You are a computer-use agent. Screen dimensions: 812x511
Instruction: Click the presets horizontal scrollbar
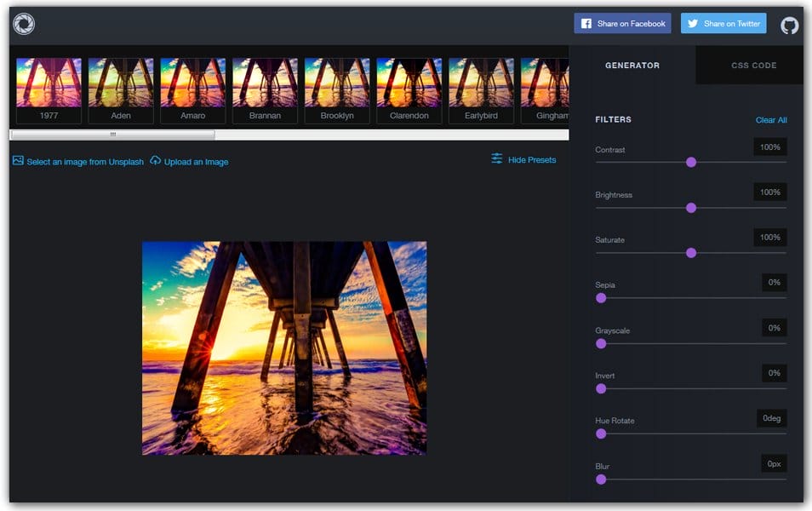[x=113, y=135]
